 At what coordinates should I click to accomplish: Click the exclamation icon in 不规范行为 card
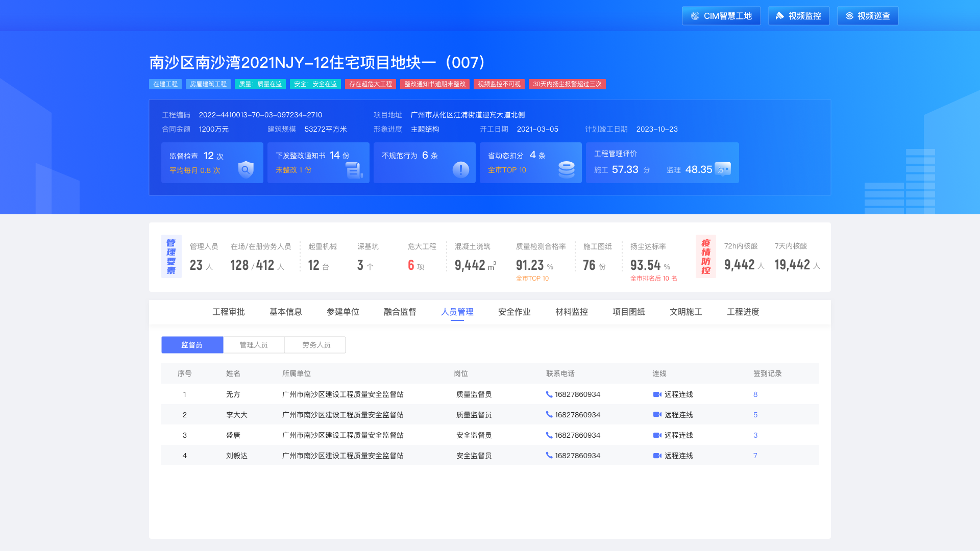(461, 169)
